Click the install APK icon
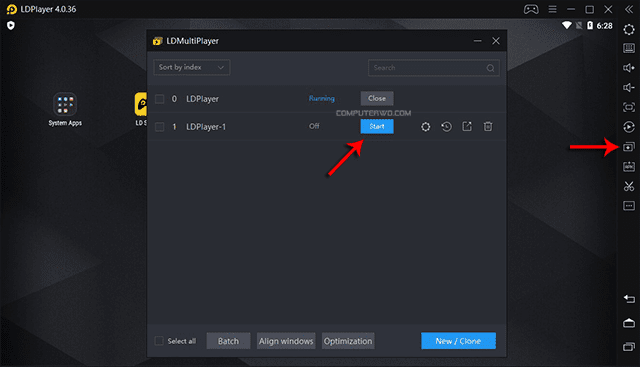The width and height of the screenshot is (640, 367). [x=629, y=166]
